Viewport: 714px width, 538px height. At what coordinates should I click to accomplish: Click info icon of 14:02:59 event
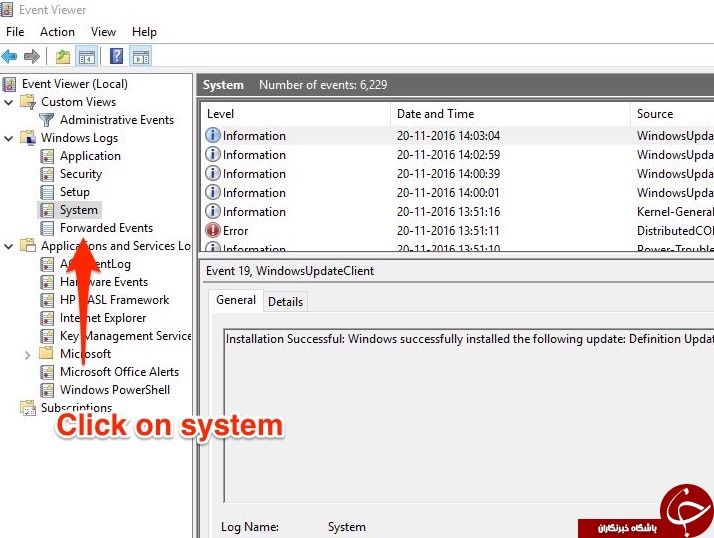pos(213,154)
